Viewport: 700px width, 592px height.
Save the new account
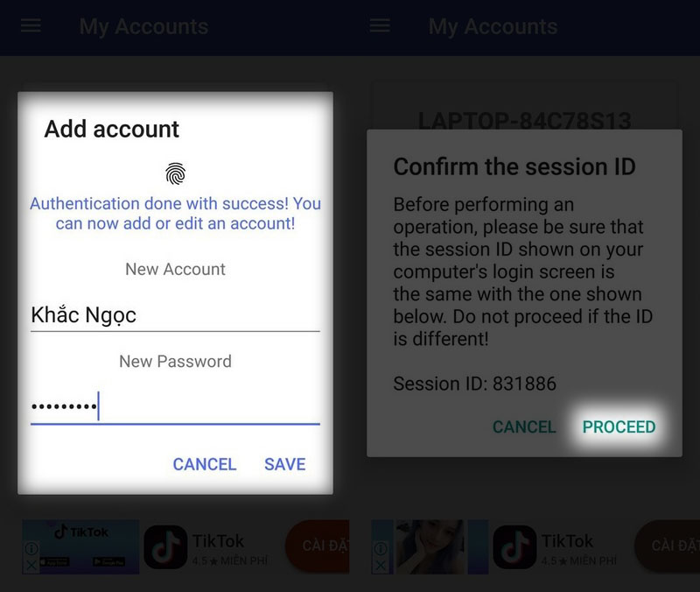[285, 464]
